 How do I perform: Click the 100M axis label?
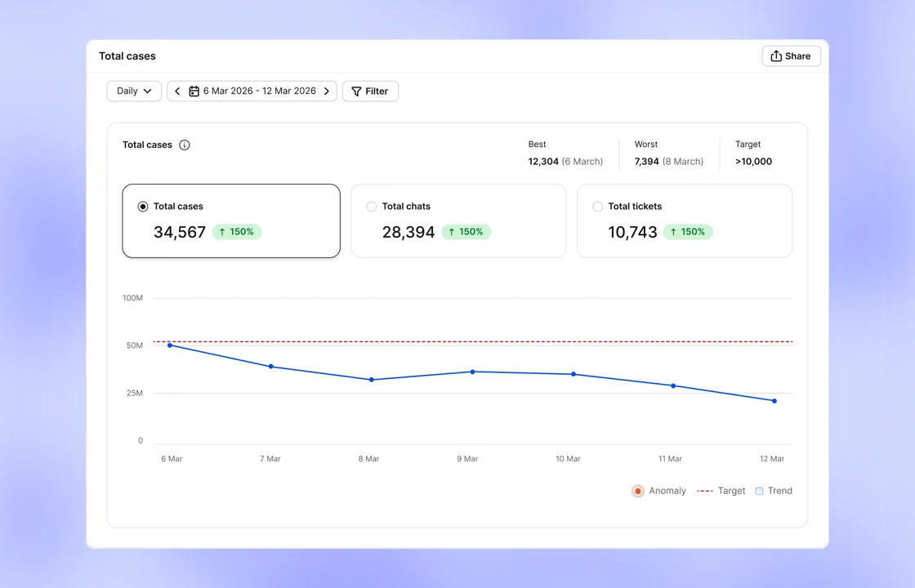coord(132,298)
